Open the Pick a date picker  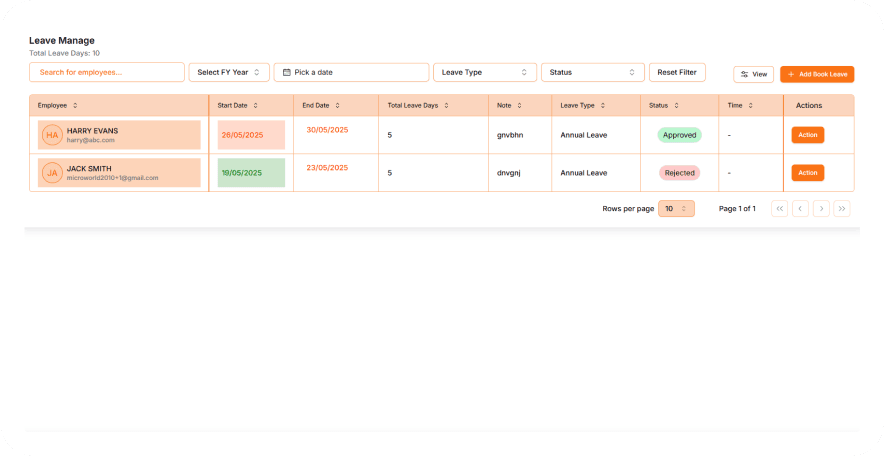(x=352, y=72)
